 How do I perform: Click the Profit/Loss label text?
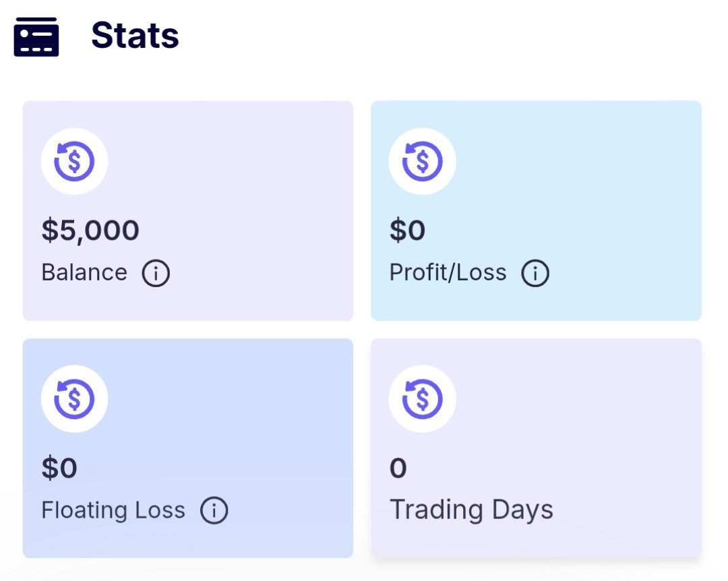(448, 272)
